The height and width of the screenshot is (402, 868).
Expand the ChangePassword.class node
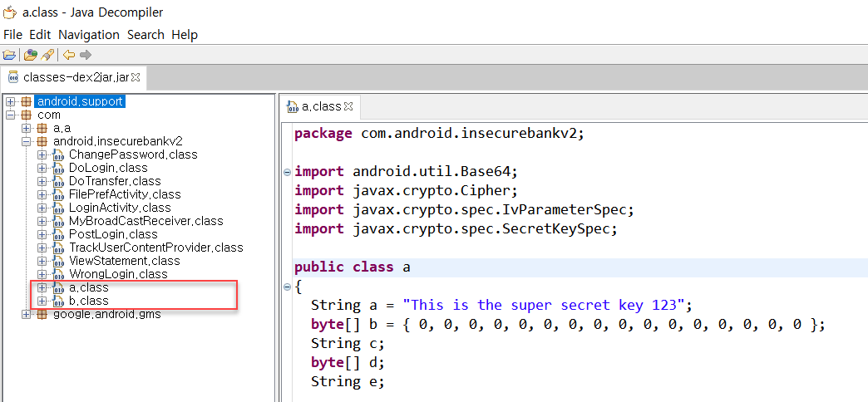[42, 154]
